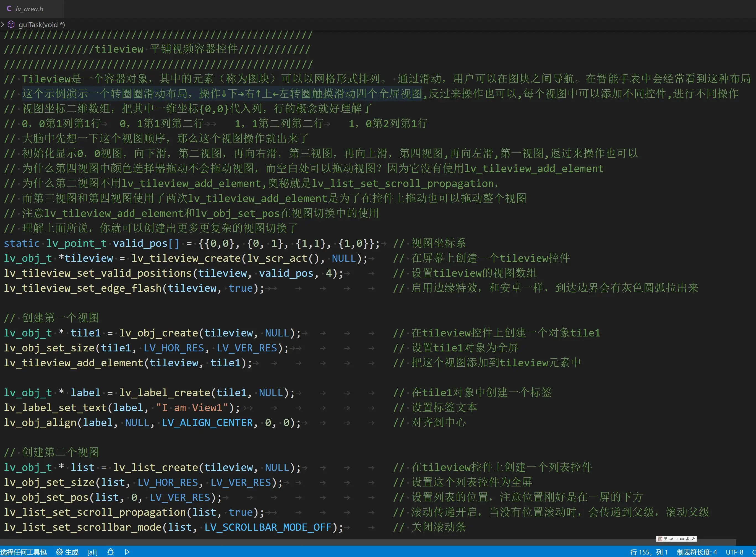The height and width of the screenshot is (557, 756).
Task: Click the guiTask cube symbol icon in breadcrumb
Action: (11, 25)
